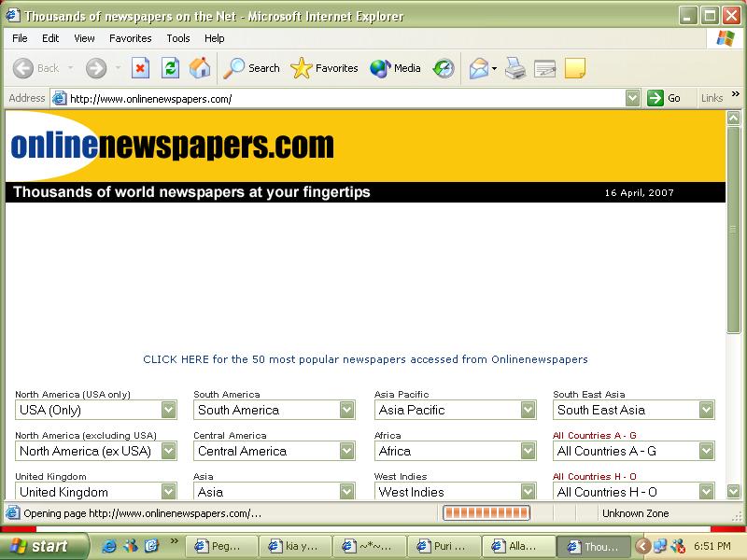This screenshot has width=747, height=560.
Task: Open the Search panel in toolbar
Action: (x=252, y=68)
